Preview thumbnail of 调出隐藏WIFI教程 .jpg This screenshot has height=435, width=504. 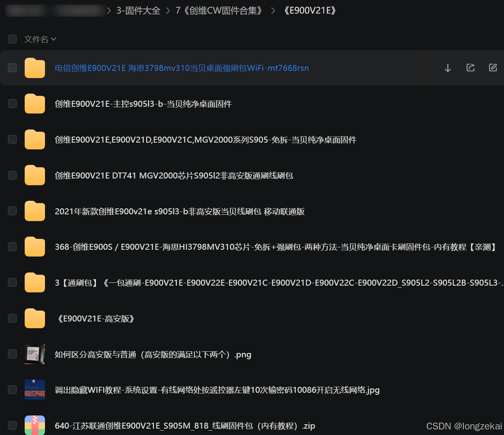(x=35, y=390)
